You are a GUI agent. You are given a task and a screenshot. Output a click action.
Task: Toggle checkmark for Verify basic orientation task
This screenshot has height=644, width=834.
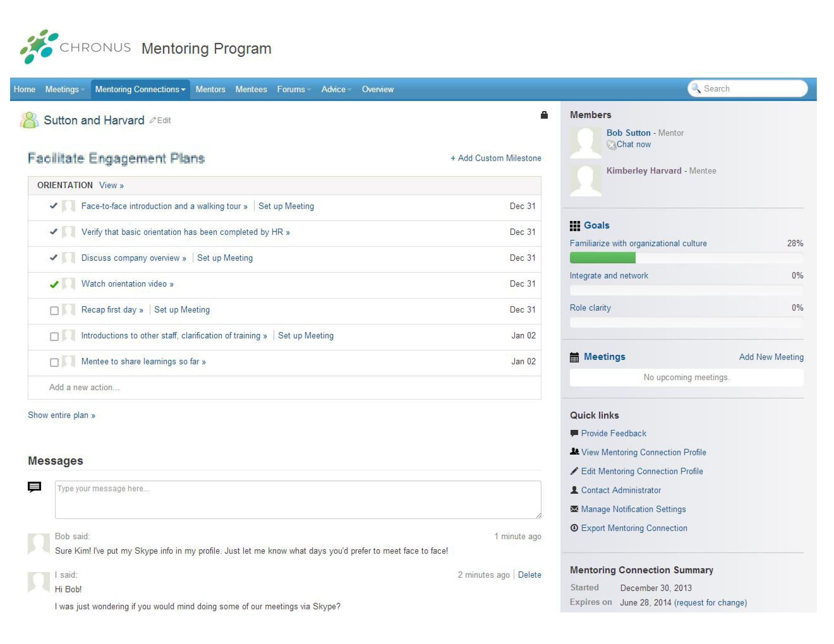click(x=54, y=232)
